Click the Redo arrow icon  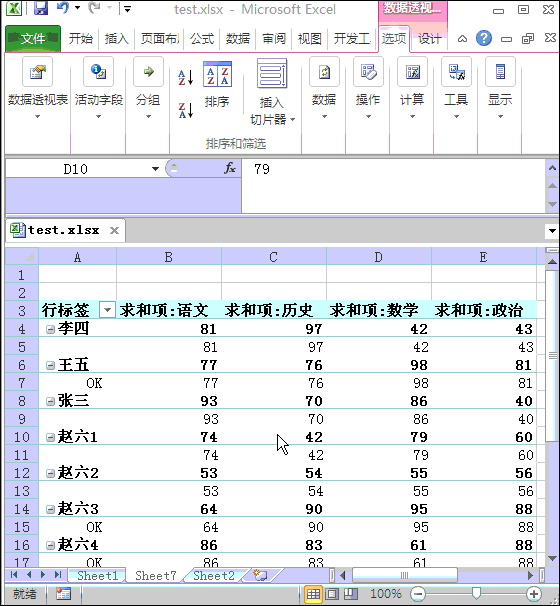click(94, 8)
